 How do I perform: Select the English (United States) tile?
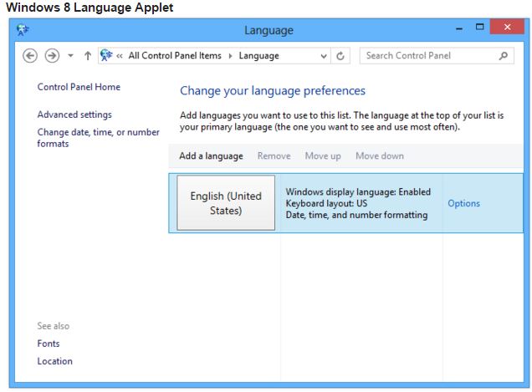point(226,203)
